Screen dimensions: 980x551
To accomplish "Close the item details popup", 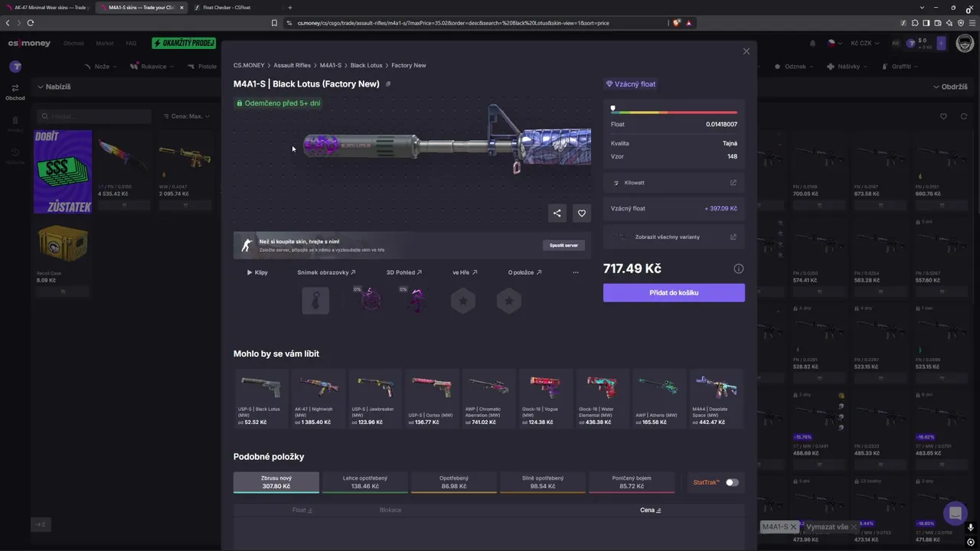I will pyautogui.click(x=746, y=51).
